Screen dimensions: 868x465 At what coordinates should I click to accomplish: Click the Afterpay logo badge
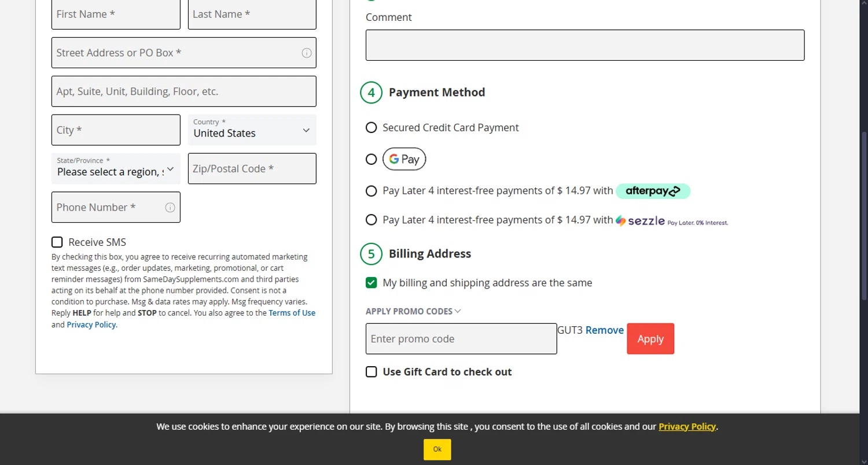pyautogui.click(x=653, y=191)
